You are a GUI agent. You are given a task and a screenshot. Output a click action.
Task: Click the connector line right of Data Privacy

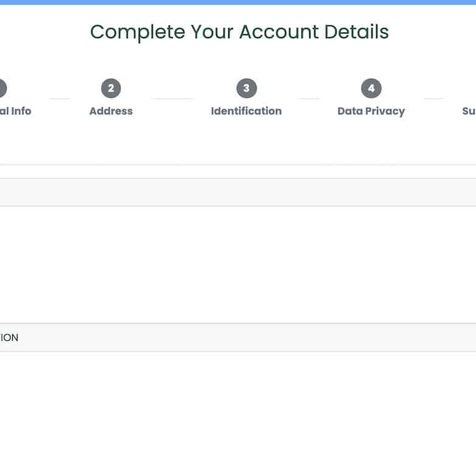tap(433, 99)
